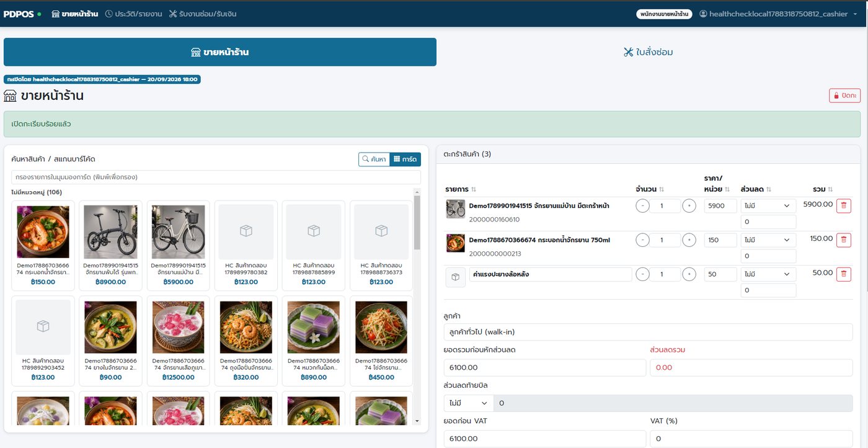This screenshot has height=448, width=868.
Task: Select ขายหน้าร้าน in top navigation bar
Action: tap(75, 14)
